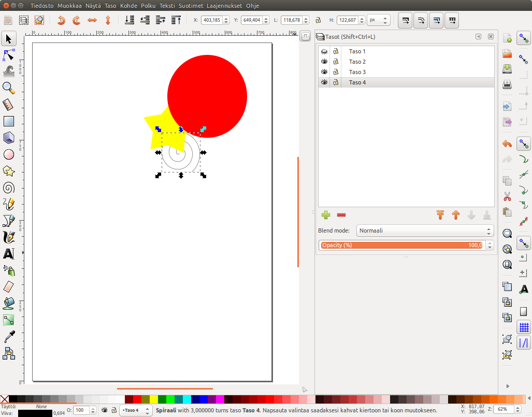The image size is (532, 417).
Task: Select the Spiral tool in toolbox
Action: point(9,188)
